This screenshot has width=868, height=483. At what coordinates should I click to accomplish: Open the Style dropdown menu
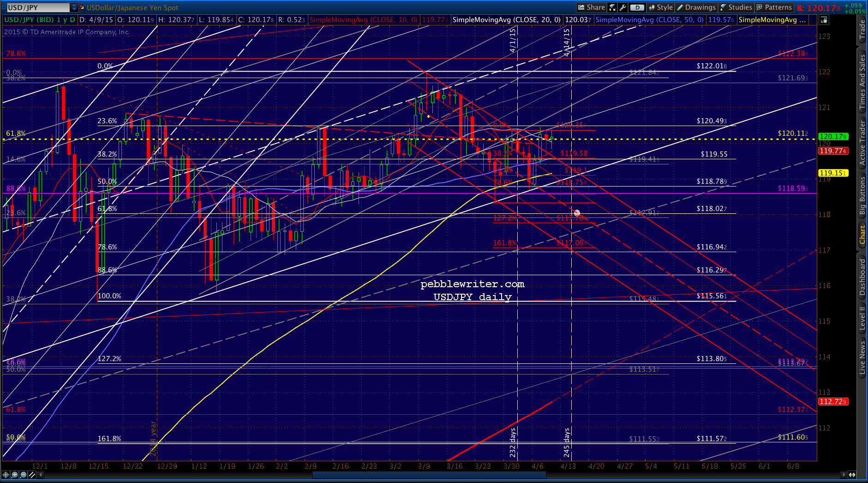coord(661,7)
